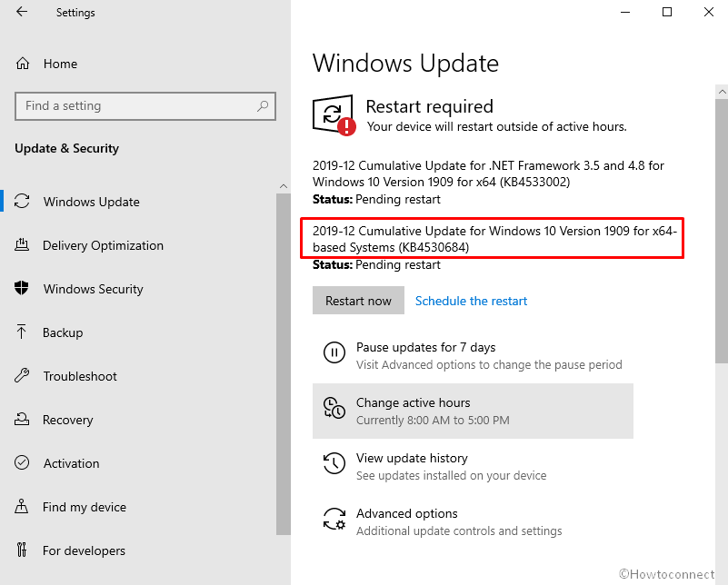Screen dimensions: 728x585
Task: Click main pane scrollbar up arrow
Action: click(x=722, y=92)
